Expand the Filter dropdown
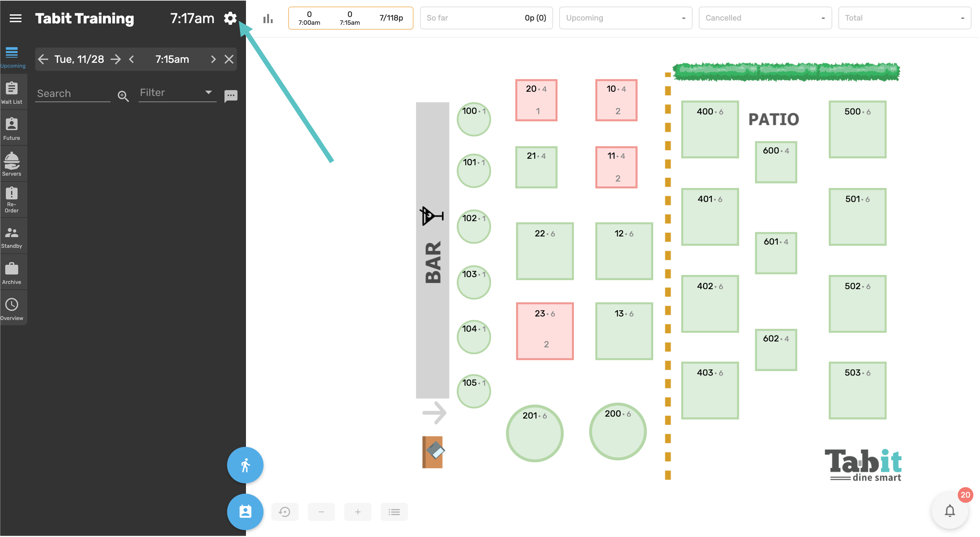This screenshot has width=980, height=537. pyautogui.click(x=177, y=93)
